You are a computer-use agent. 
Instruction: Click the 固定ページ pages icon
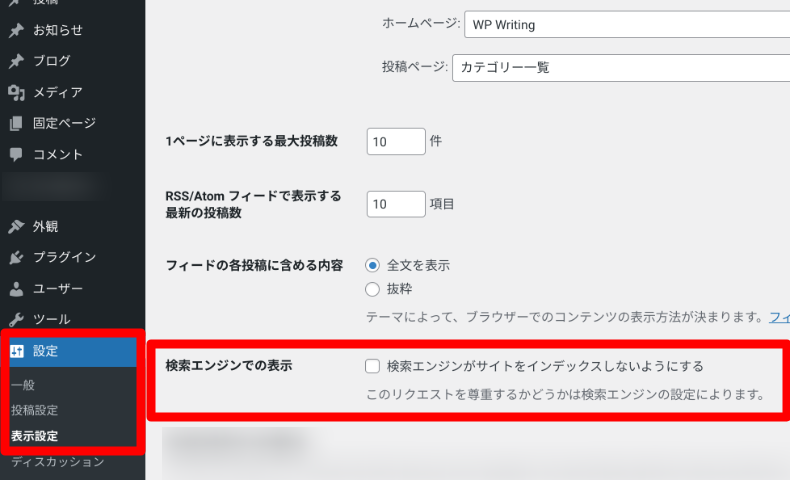pos(16,123)
